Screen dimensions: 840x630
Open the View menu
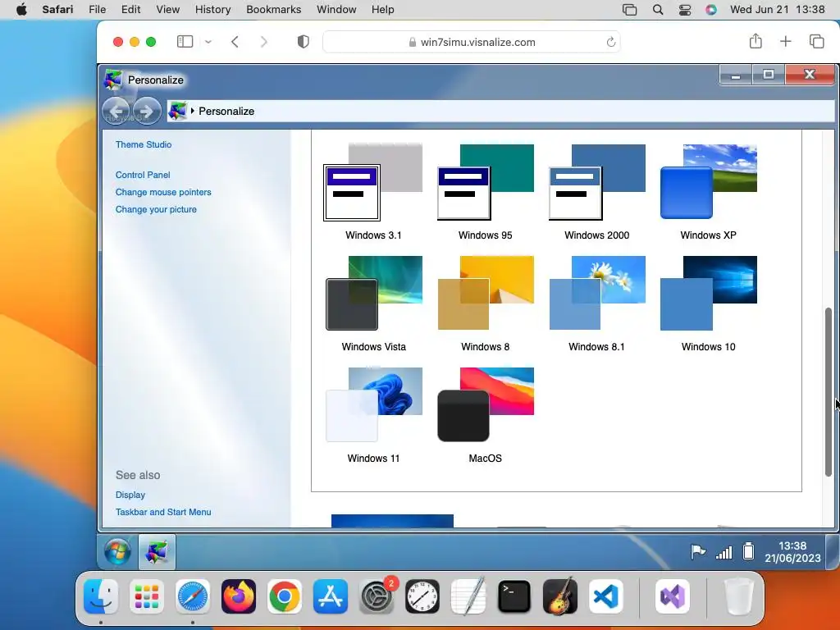(x=167, y=9)
